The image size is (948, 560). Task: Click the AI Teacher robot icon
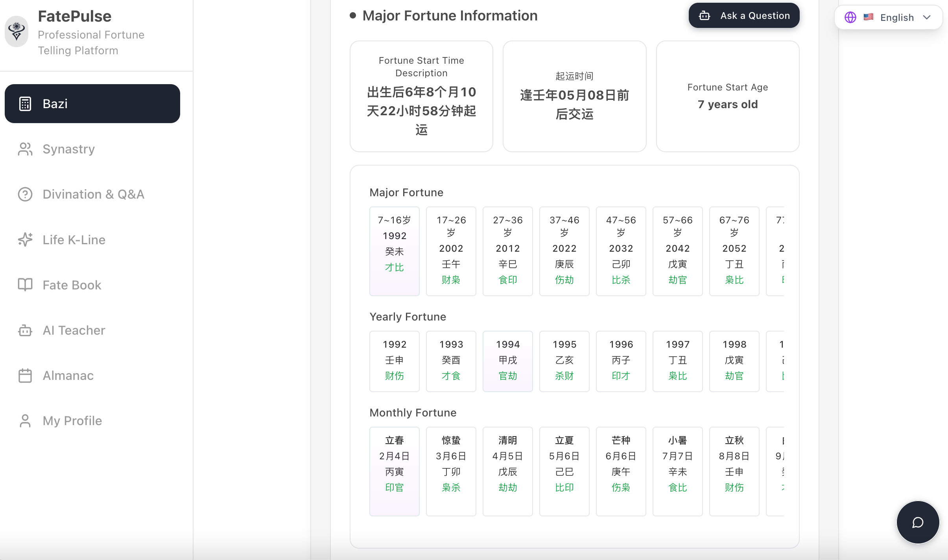[25, 330]
